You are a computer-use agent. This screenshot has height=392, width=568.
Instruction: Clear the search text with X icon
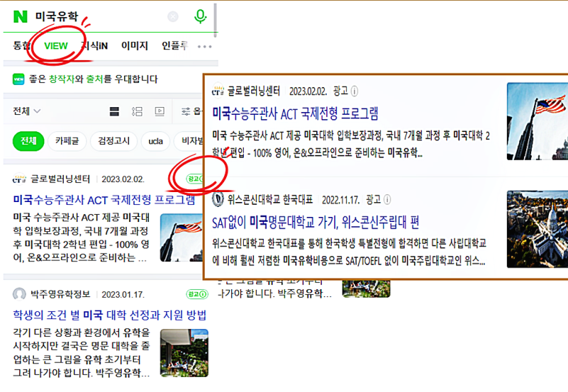tap(173, 16)
